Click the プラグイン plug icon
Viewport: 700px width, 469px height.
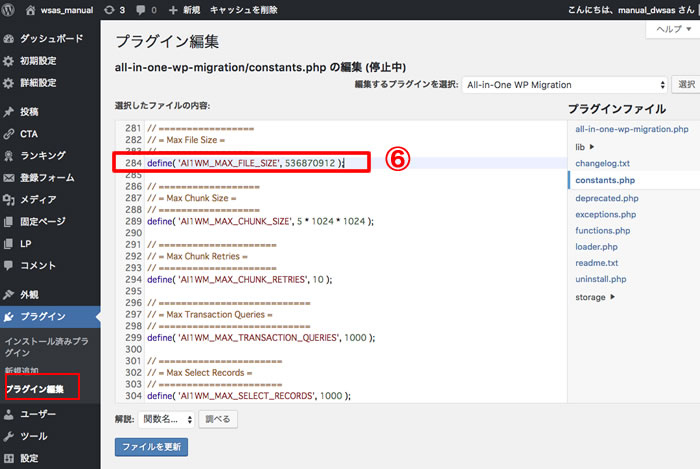(8, 317)
